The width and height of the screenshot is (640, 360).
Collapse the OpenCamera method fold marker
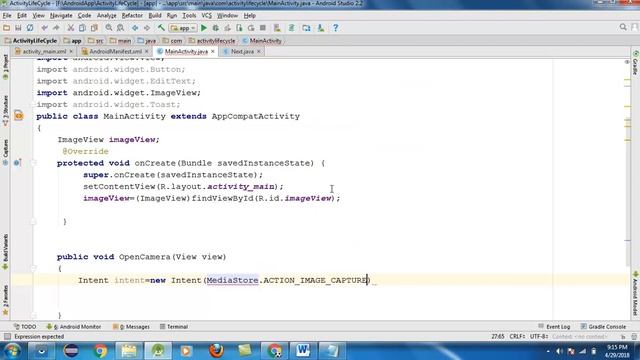[33, 268]
